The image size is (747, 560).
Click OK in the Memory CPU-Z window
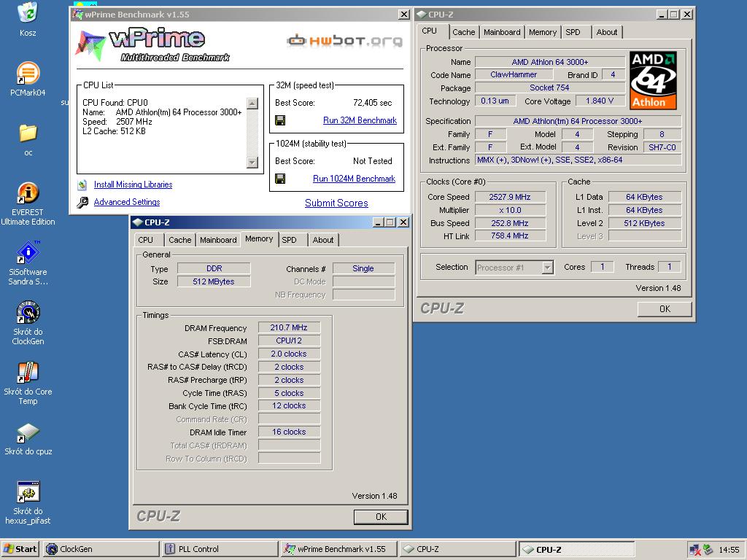click(x=381, y=517)
